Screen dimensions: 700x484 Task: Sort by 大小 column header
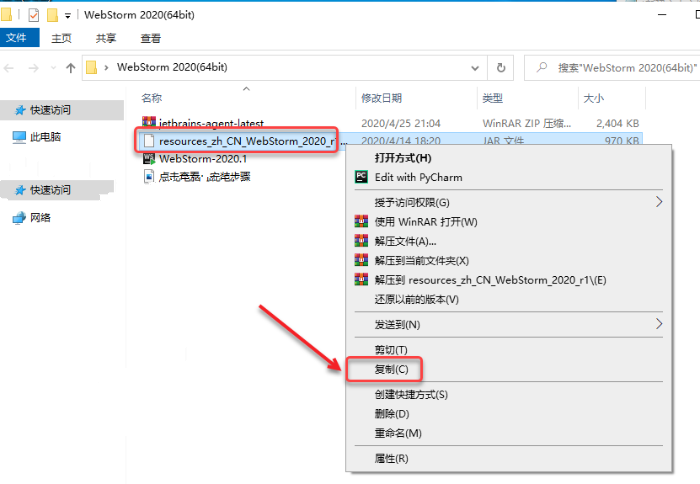coord(594,98)
